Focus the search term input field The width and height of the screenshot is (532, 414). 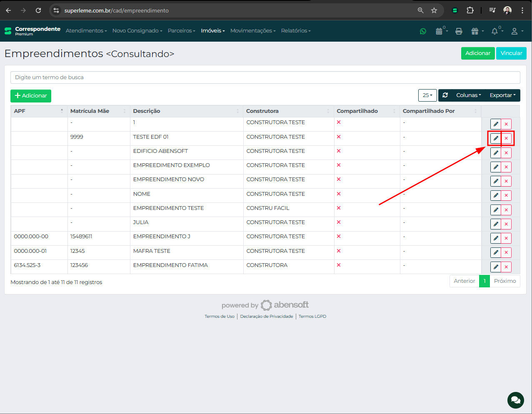click(x=265, y=77)
